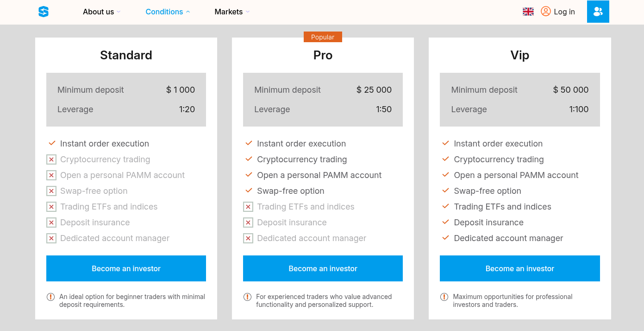Click the user profile icon beside Log in
Viewport: 644px width, 331px height.
[x=546, y=12]
